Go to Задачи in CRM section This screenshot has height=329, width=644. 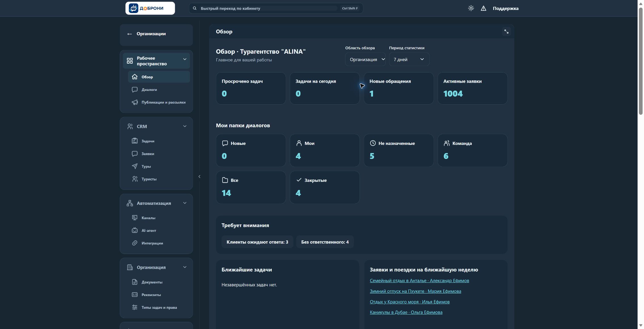click(x=159, y=141)
